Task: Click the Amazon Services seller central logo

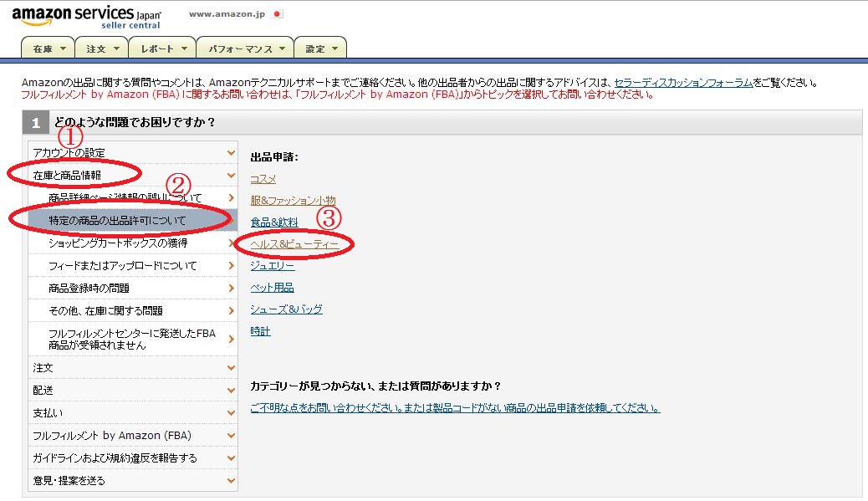Action: coord(86,18)
